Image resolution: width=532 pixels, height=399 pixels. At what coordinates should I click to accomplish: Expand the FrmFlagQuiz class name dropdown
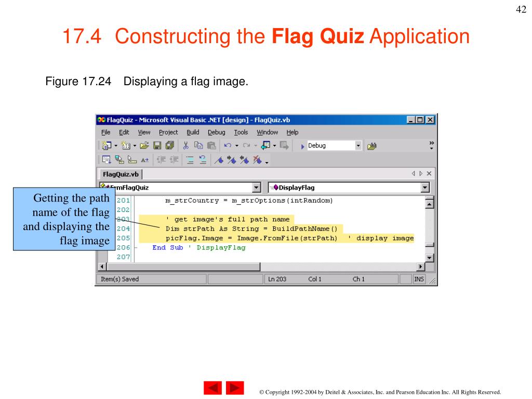[x=257, y=187]
